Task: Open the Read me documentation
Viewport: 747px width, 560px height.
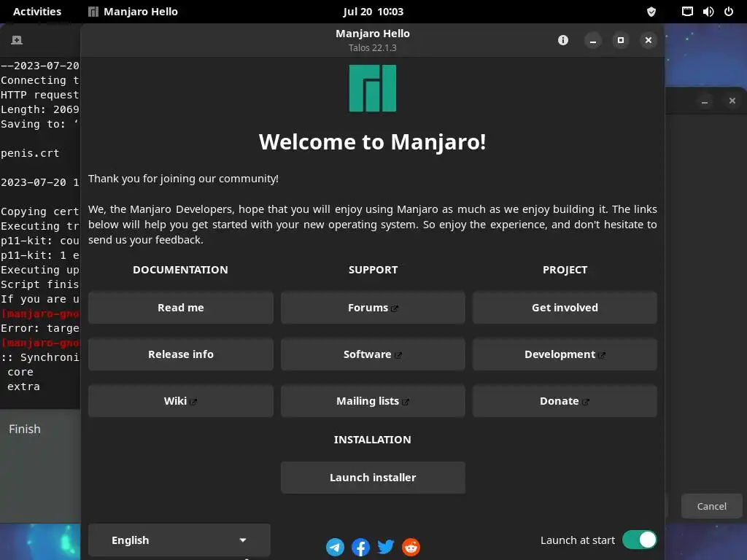Action: (181, 308)
